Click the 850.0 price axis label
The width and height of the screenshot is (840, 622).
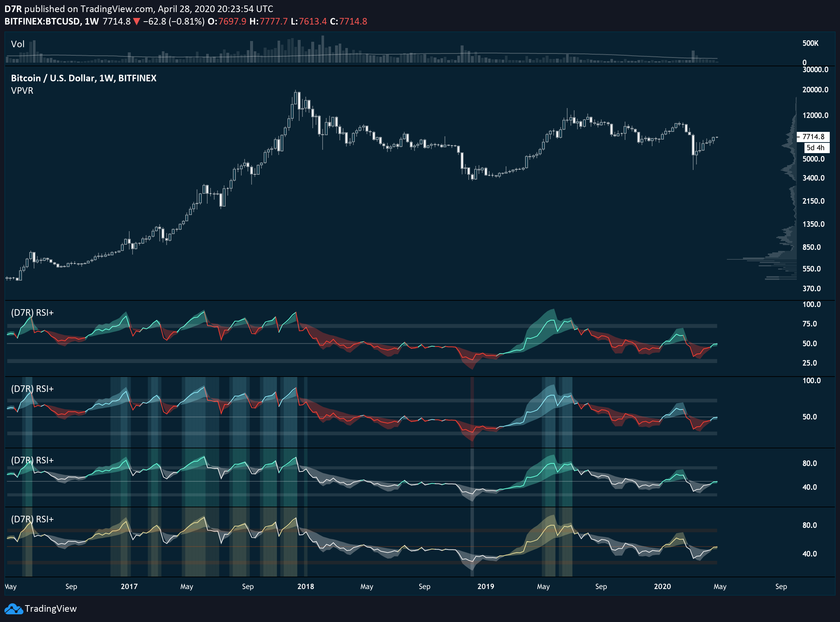click(x=811, y=247)
